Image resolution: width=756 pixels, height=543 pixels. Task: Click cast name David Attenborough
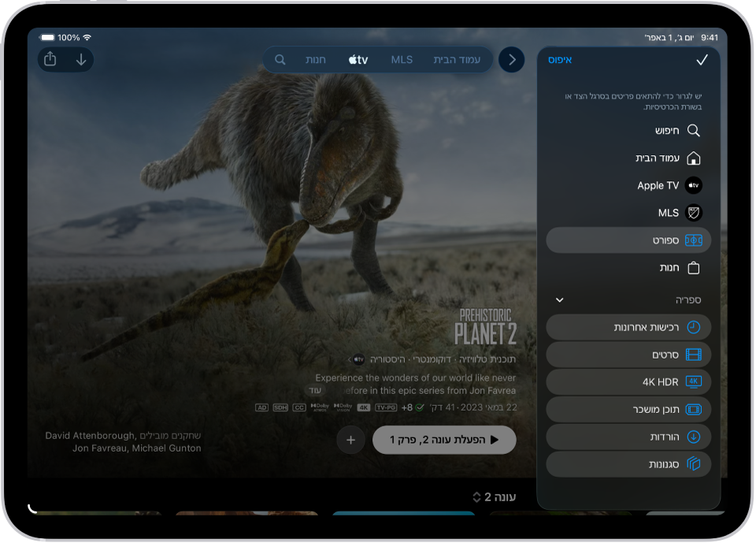tap(90, 435)
